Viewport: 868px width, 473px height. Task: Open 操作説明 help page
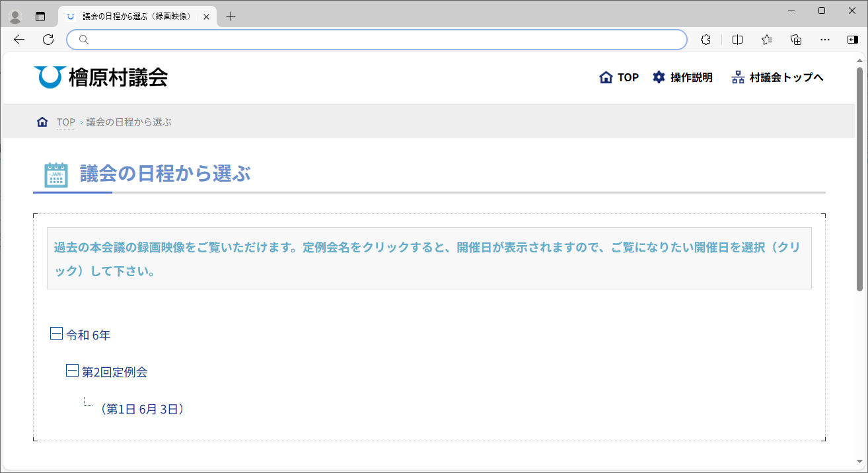click(682, 77)
